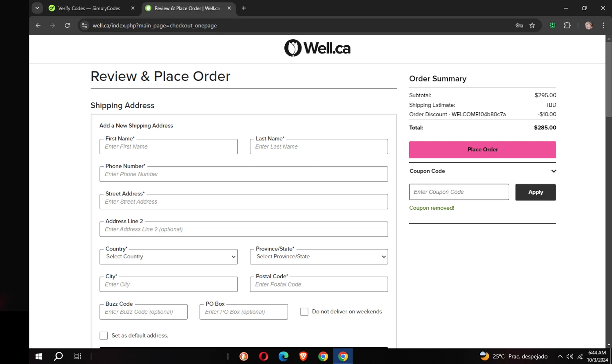Go back with browser back arrow
Screen dimensions: 612x364
[38, 25]
